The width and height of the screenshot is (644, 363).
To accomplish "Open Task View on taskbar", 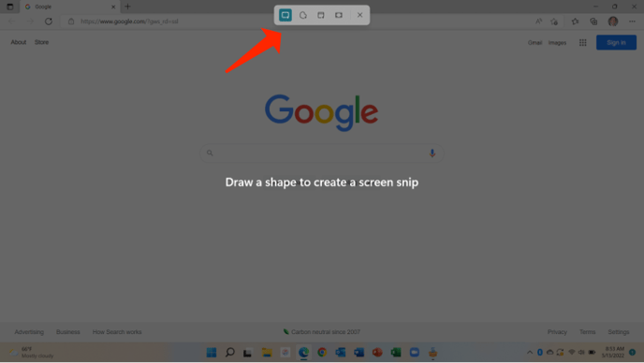I will pyautogui.click(x=248, y=353).
